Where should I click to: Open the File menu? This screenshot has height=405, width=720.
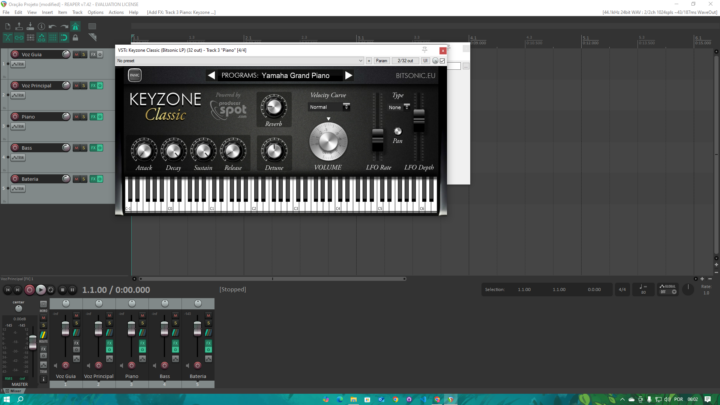click(6, 12)
